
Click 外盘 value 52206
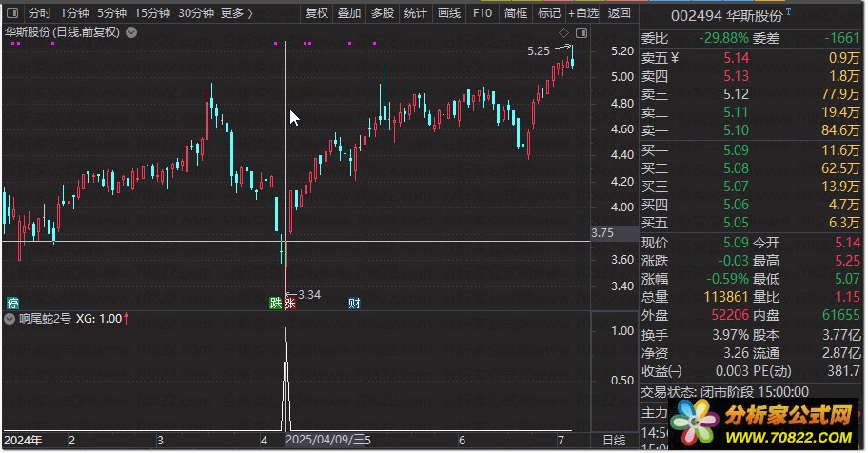[730, 315]
